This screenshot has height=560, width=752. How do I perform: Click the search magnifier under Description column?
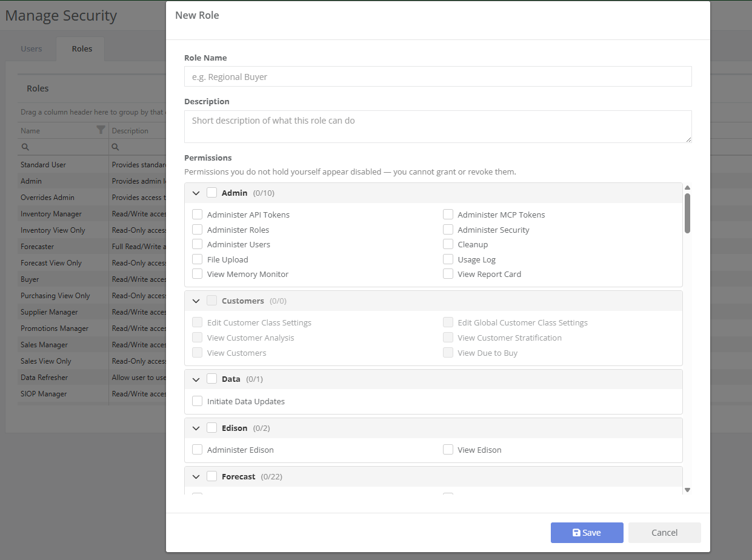(x=116, y=147)
